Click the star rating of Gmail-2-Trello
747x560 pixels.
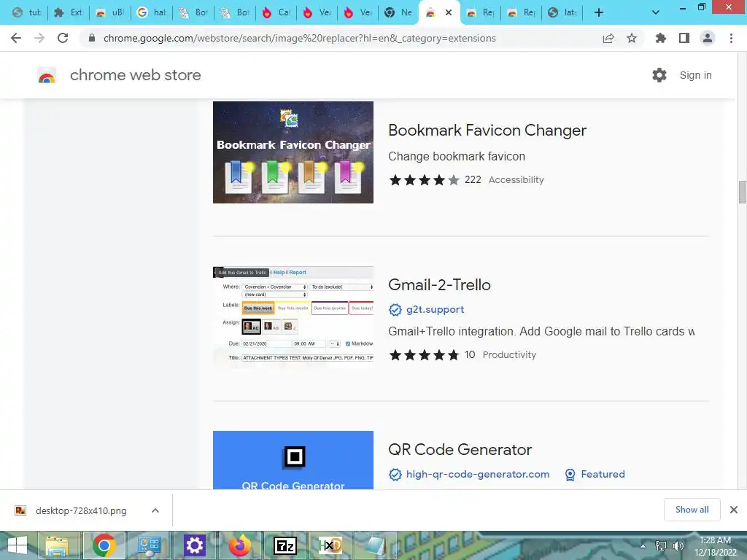point(424,355)
